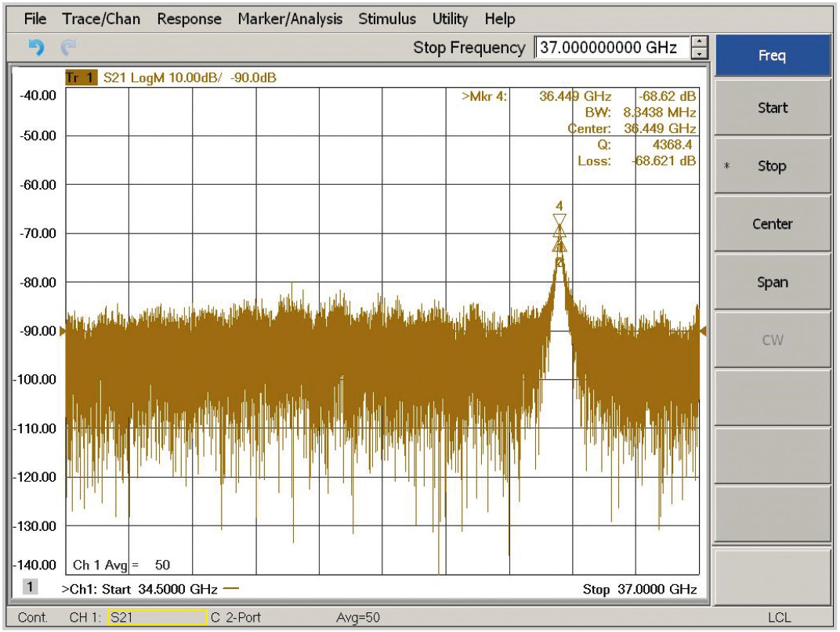Open the Marker/Analysis menu

pos(291,19)
